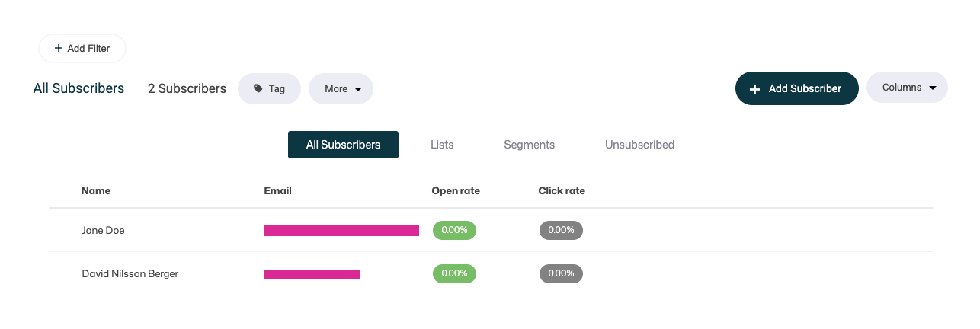The image size is (980, 329).
Task: Expand the Columns dropdown
Action: [907, 88]
